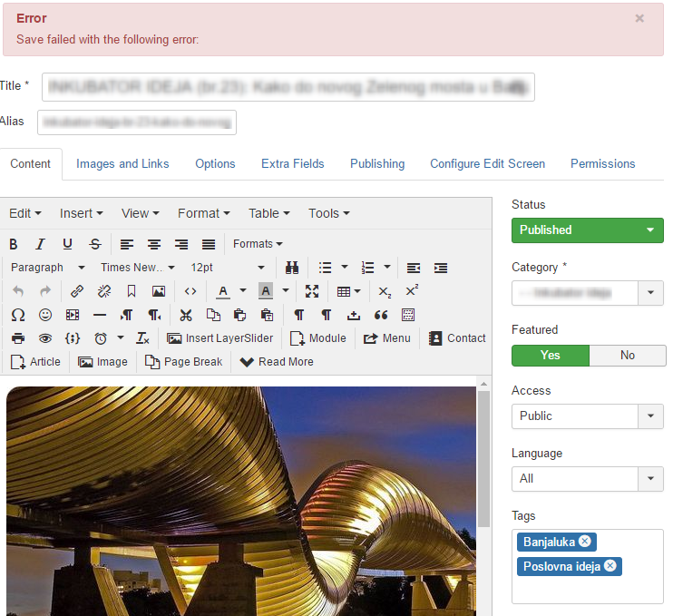Image resolution: width=673 pixels, height=616 pixels.
Task: Center align the text
Action: click(x=154, y=244)
